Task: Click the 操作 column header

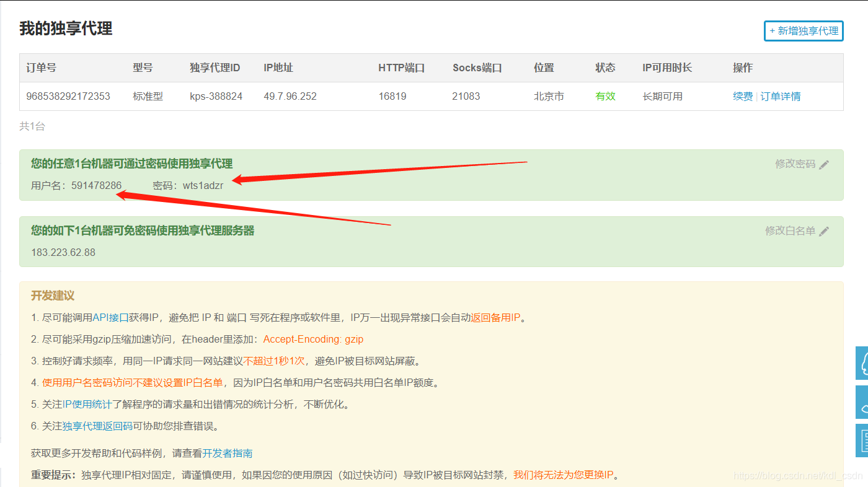Action: (743, 68)
